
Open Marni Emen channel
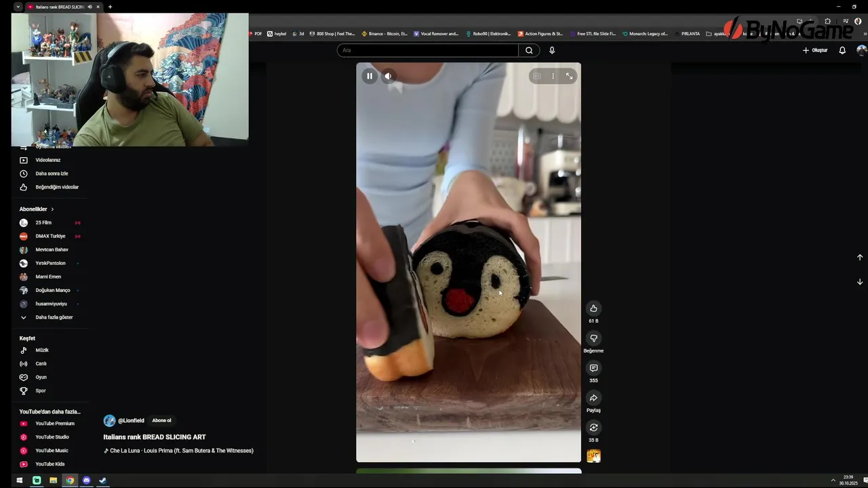click(x=49, y=277)
